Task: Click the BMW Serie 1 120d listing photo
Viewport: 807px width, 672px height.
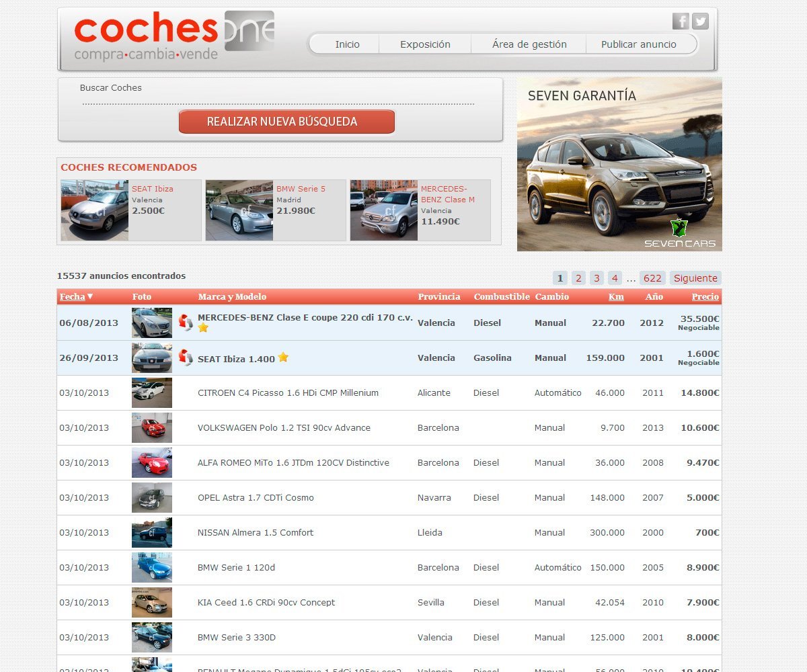Action: pos(152,567)
